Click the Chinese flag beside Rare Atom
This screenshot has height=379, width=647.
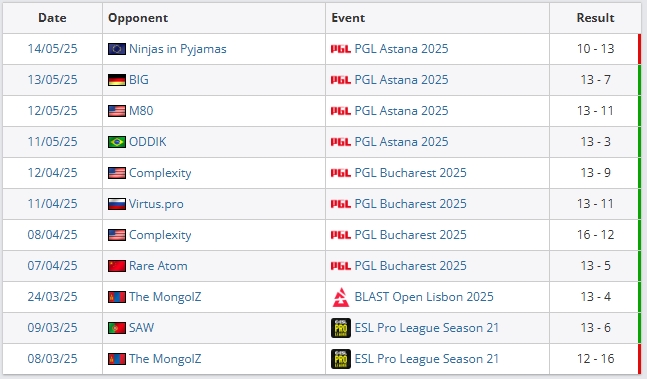point(117,266)
